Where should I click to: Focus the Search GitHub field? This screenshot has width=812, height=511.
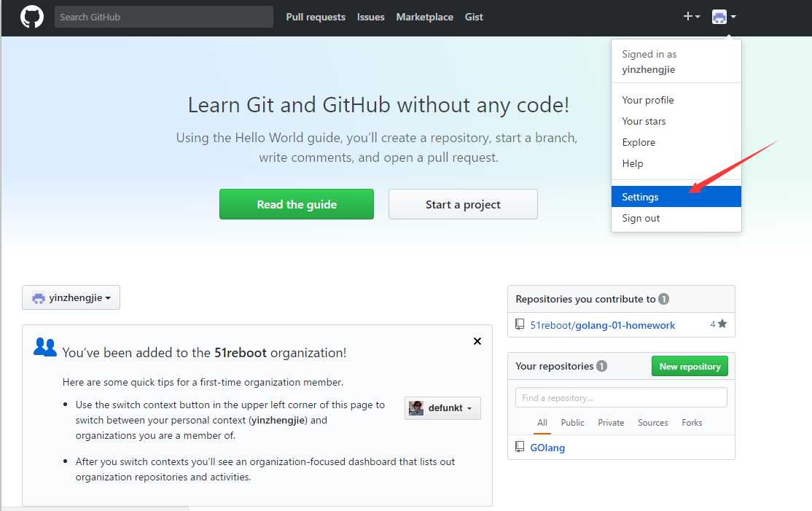164,17
